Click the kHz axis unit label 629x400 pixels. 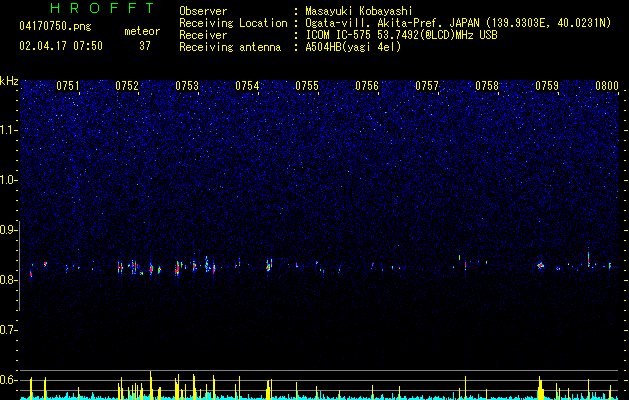pos(9,81)
